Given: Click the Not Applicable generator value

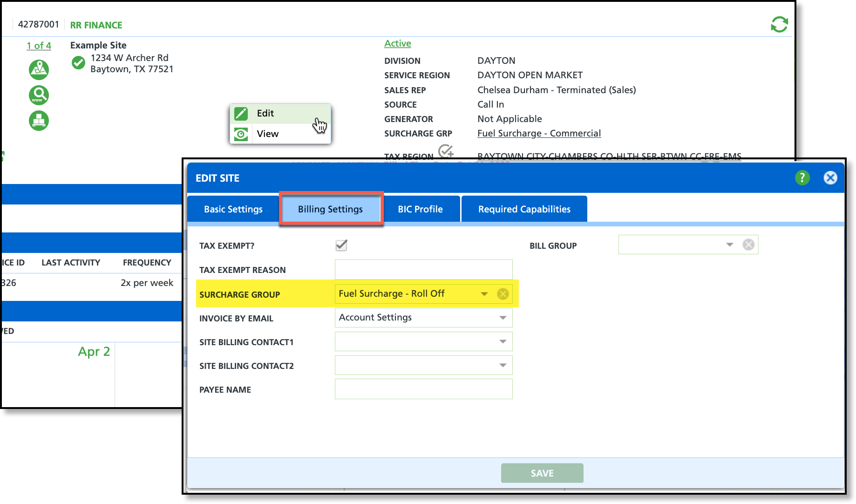Looking at the screenshot, I should [510, 119].
